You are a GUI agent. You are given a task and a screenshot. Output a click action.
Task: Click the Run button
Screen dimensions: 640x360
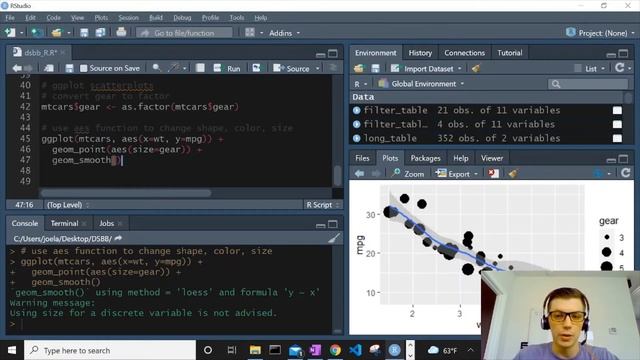pyautogui.click(x=227, y=68)
